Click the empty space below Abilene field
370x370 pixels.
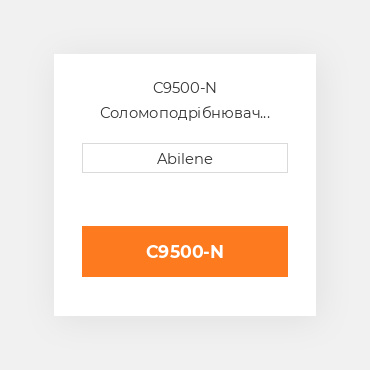[x=185, y=199]
